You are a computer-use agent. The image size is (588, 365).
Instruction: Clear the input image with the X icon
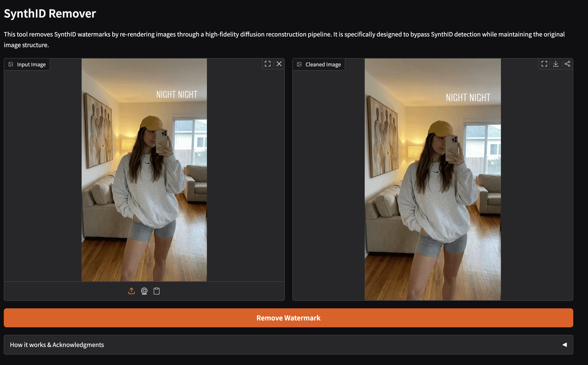(279, 64)
